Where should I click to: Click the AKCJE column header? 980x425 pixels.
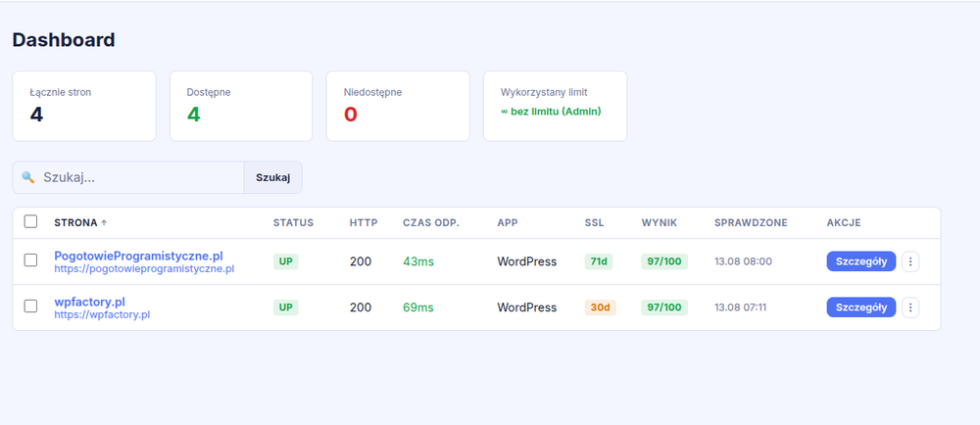point(844,223)
